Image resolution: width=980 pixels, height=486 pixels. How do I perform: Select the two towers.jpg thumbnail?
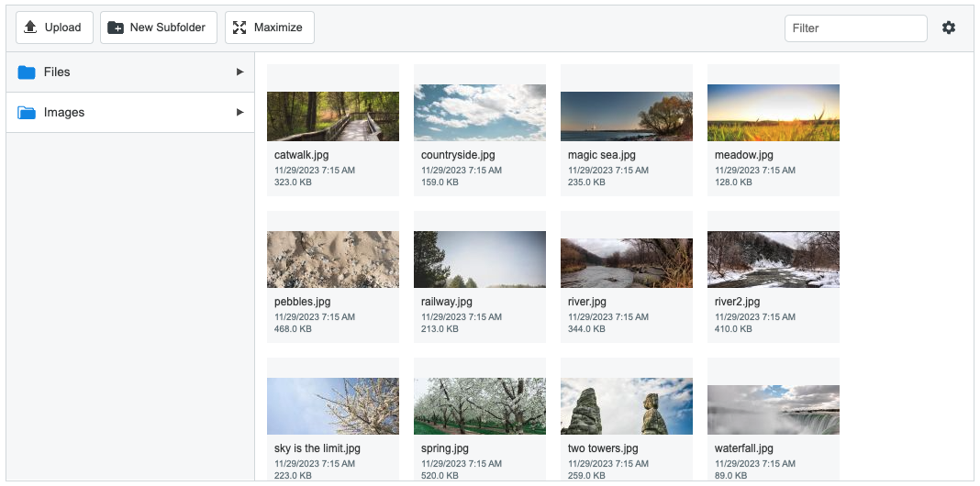pyautogui.click(x=627, y=406)
